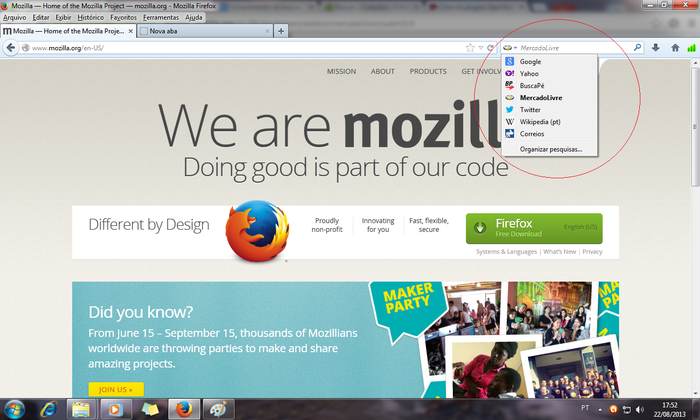Close the Mozilla tab
Screen dimensions: 700x420
[130, 31]
